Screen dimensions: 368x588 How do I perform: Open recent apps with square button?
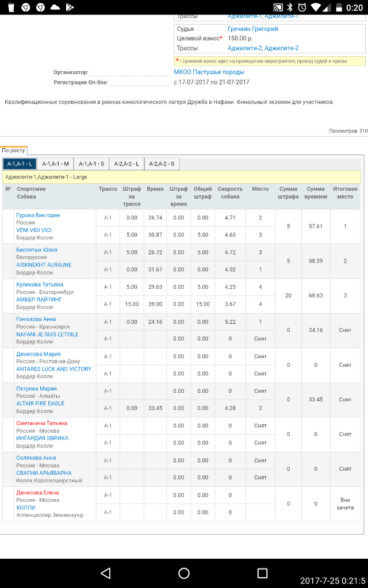262,572
